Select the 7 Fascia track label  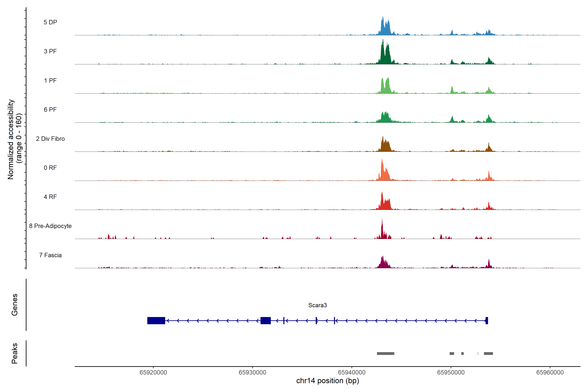coord(50,255)
